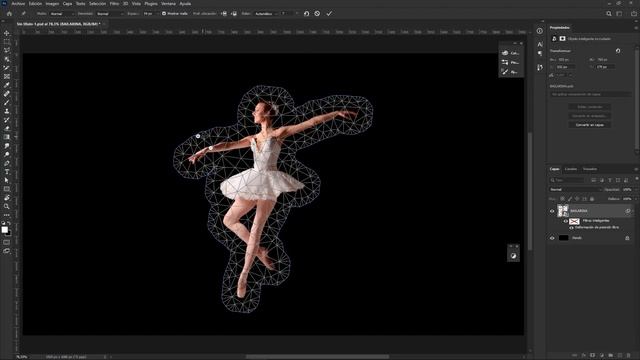Click the Fondo layer black thumbnail
Screen dimensions: 640x360
click(563, 238)
